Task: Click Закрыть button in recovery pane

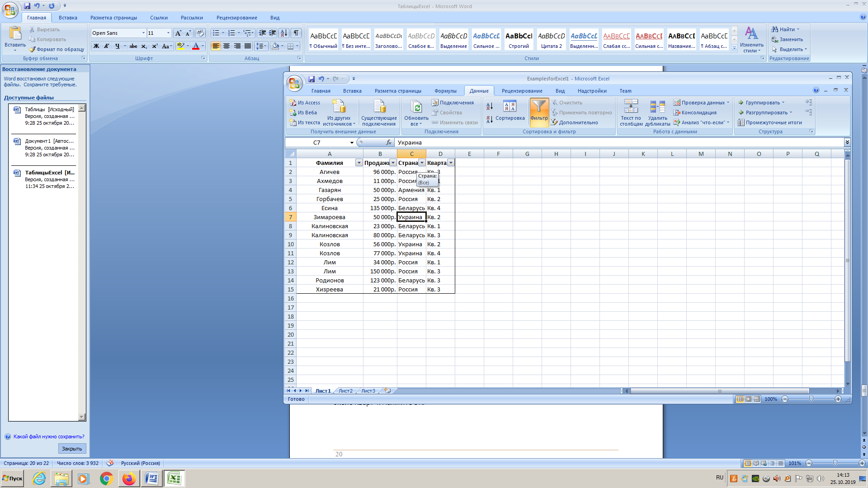Action: (72, 449)
